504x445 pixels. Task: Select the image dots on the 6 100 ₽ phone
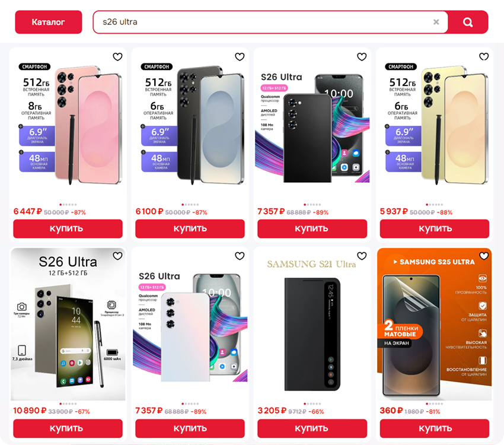pos(190,205)
